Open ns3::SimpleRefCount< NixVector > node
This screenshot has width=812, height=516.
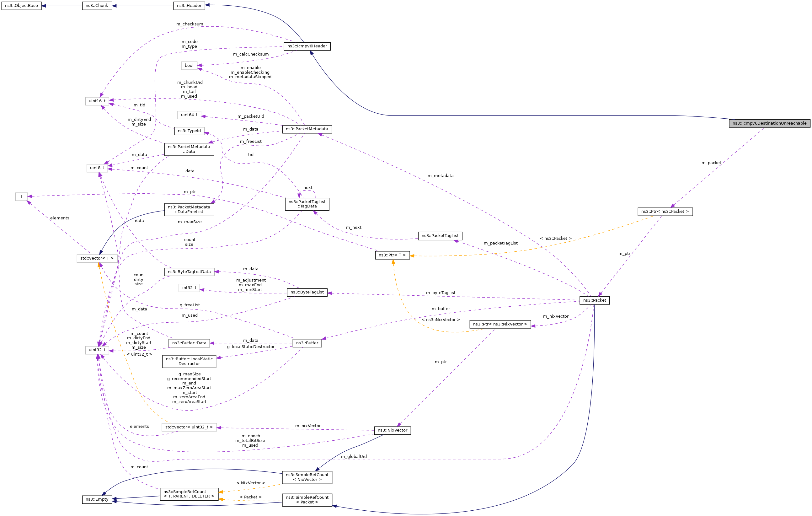point(307,478)
